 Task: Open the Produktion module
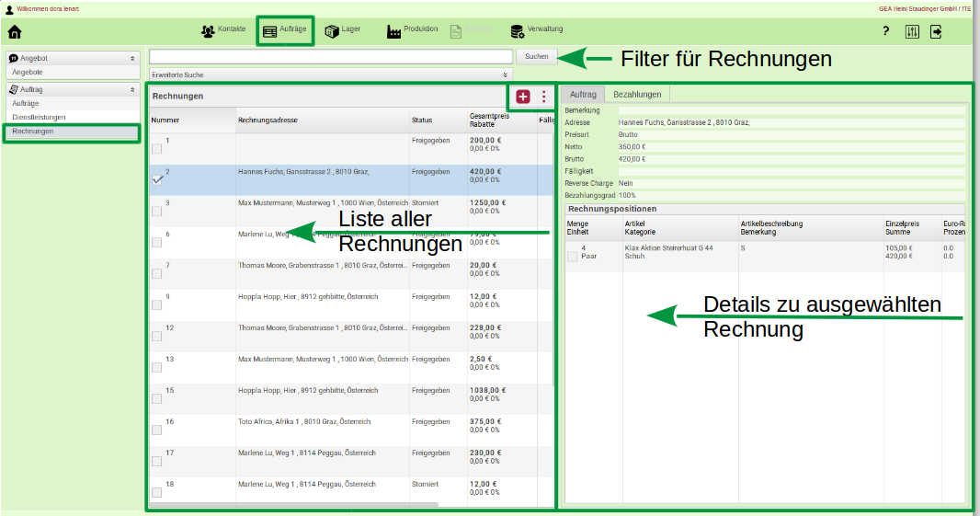click(413, 30)
